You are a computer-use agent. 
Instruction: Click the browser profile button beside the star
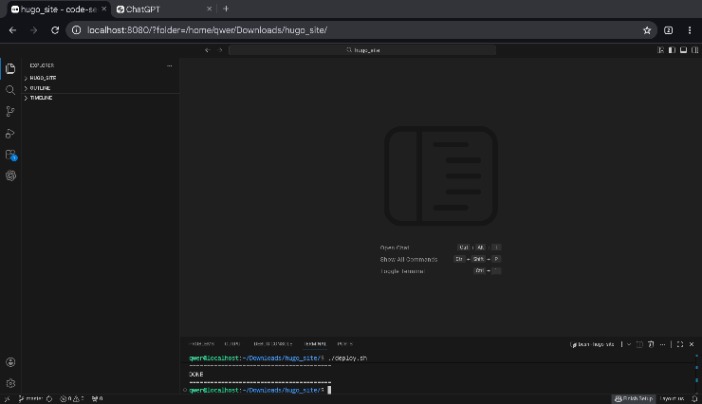(x=668, y=30)
